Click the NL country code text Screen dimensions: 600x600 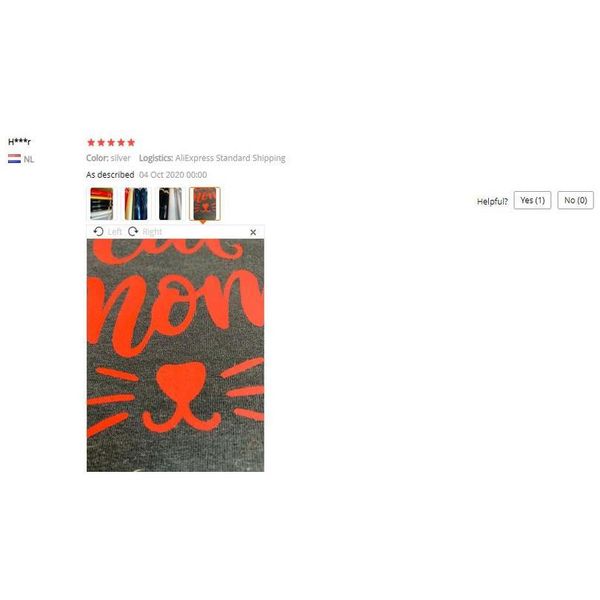29,160
